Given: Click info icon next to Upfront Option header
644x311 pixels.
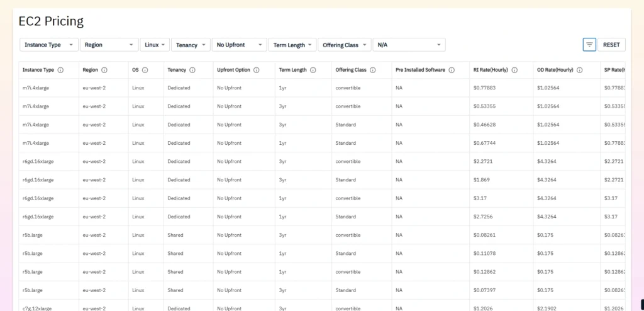Looking at the screenshot, I should [x=257, y=70].
